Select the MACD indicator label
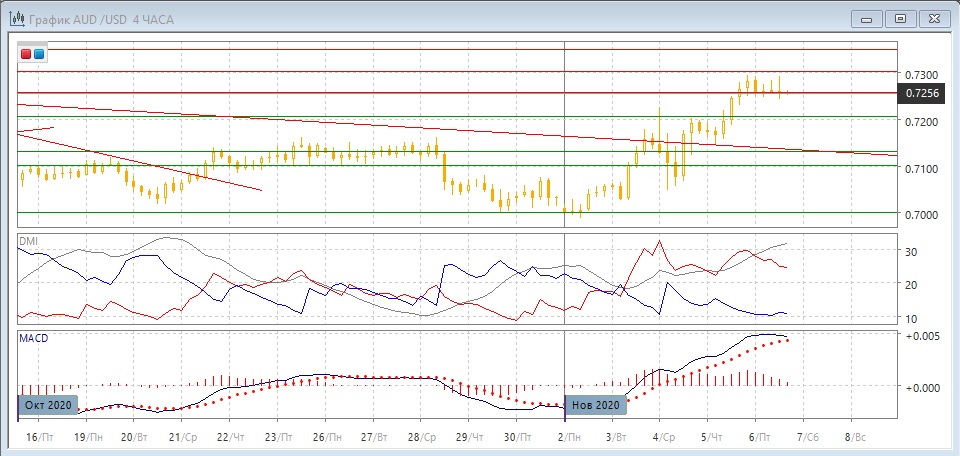The height and width of the screenshot is (456, 960). (x=34, y=338)
